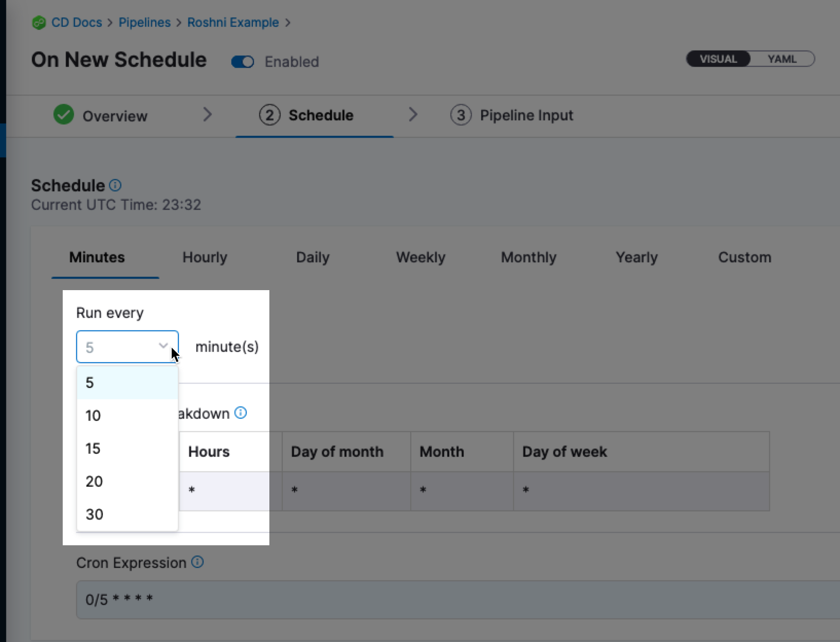Pick 15 in the minutes dropdown
The image size is (840, 642).
click(x=93, y=449)
